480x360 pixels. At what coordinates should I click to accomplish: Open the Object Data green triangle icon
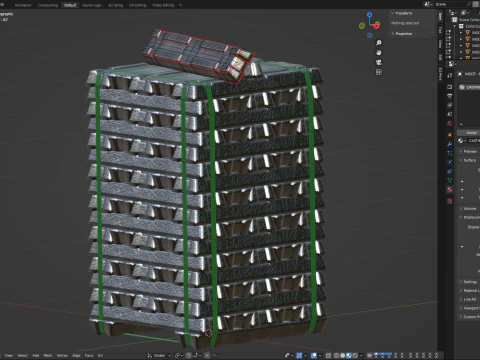click(x=450, y=180)
